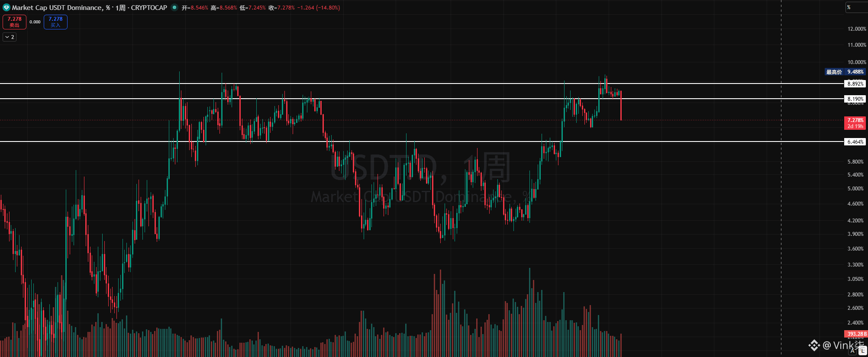The width and height of the screenshot is (868, 357).
Task: Click the 3.300% price axis label
Action: pos(855,265)
